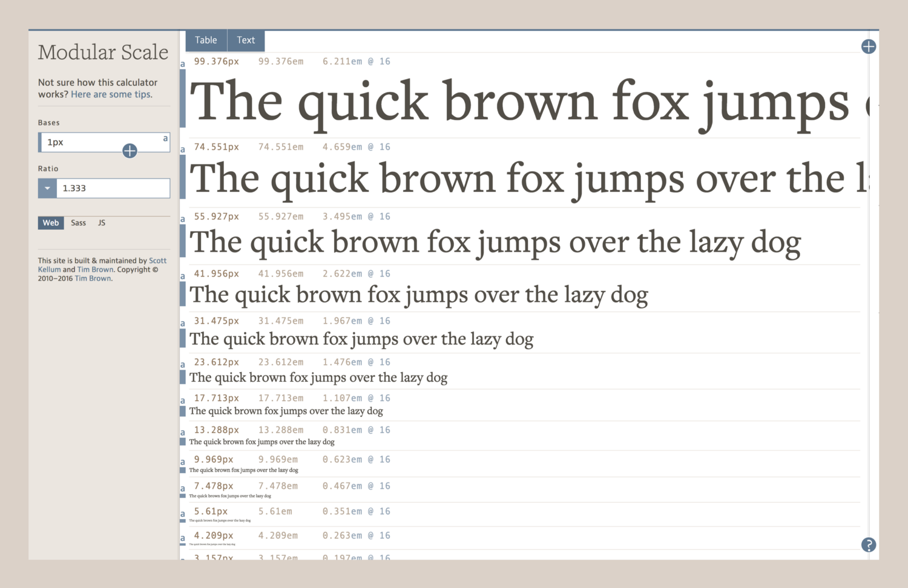Click the 3.495em @ 16 value
Viewport: 908px width, 588px height.
357,217
